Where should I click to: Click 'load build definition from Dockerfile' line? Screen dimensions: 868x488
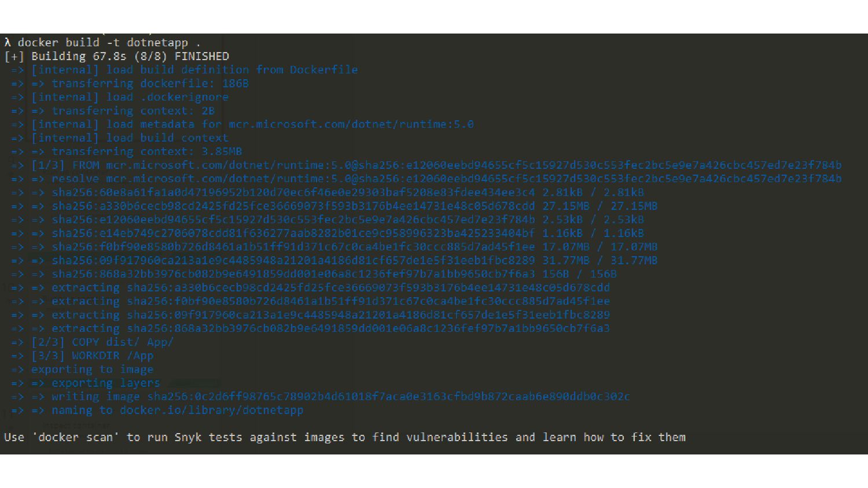[x=184, y=70]
